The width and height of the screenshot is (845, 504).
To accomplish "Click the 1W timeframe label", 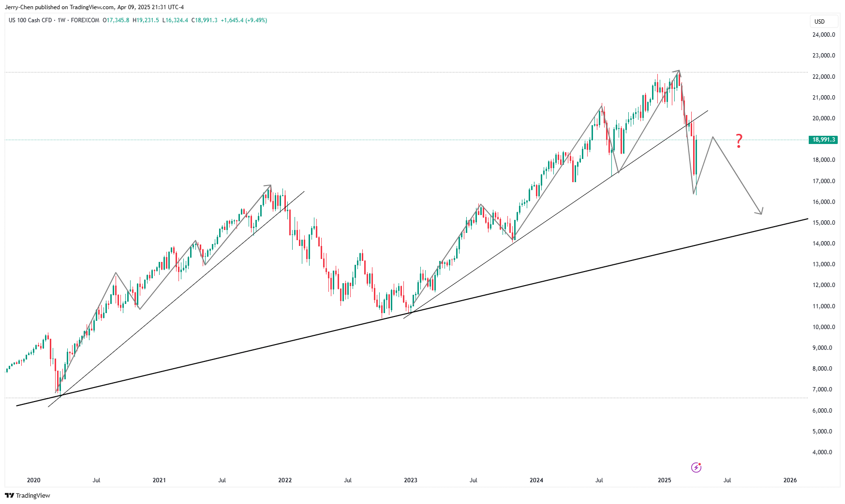I will click(x=61, y=20).
